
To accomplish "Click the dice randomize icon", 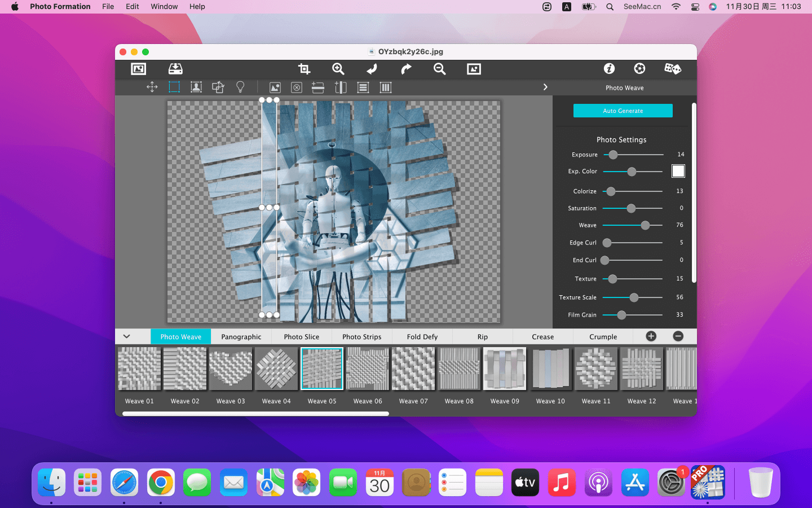I will pyautogui.click(x=672, y=69).
